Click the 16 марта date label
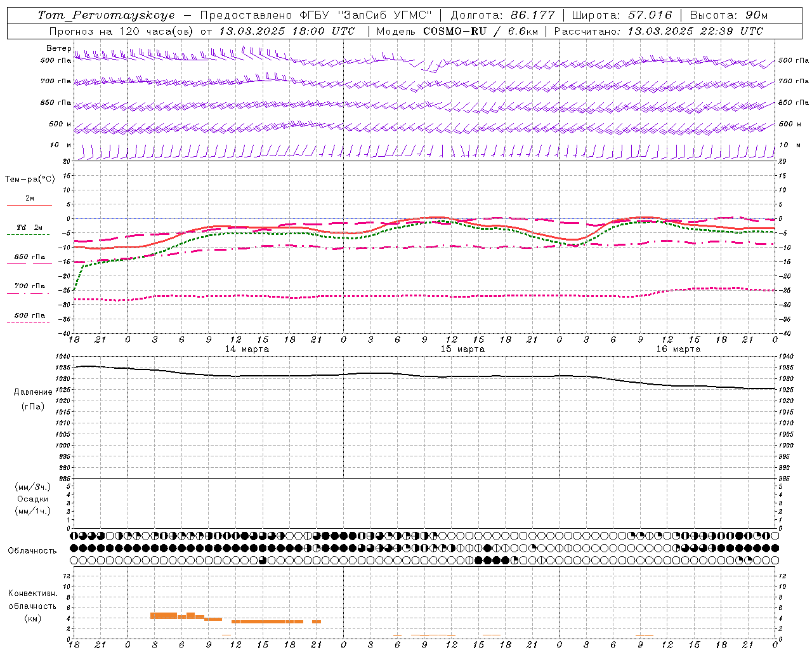Viewport: 812px width, 650px height. click(x=678, y=349)
